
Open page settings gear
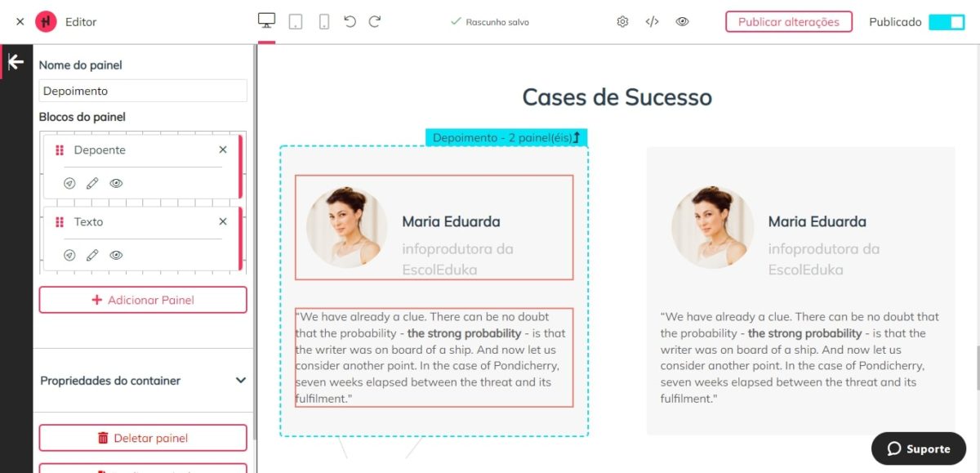622,22
